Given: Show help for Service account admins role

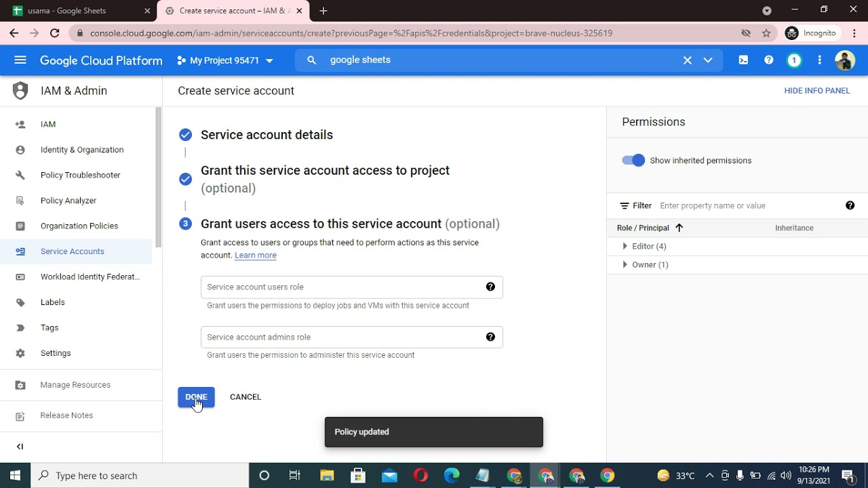Looking at the screenshot, I should coord(490,337).
